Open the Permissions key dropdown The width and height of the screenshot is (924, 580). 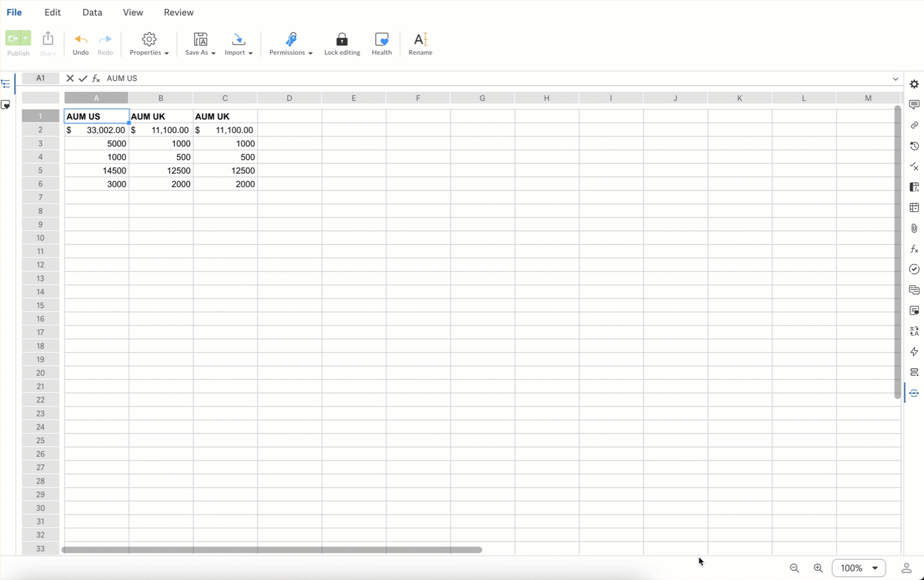291,44
